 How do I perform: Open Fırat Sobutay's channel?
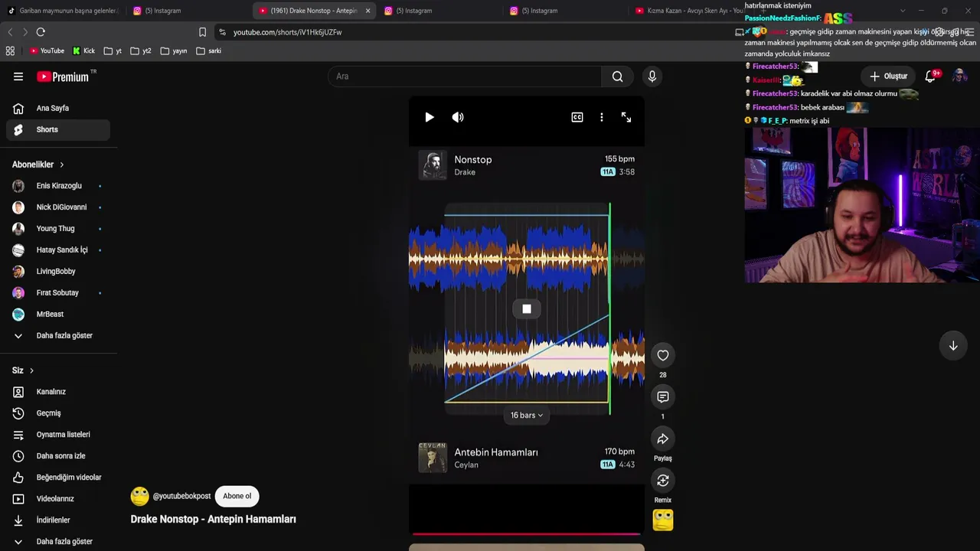pyautogui.click(x=58, y=293)
